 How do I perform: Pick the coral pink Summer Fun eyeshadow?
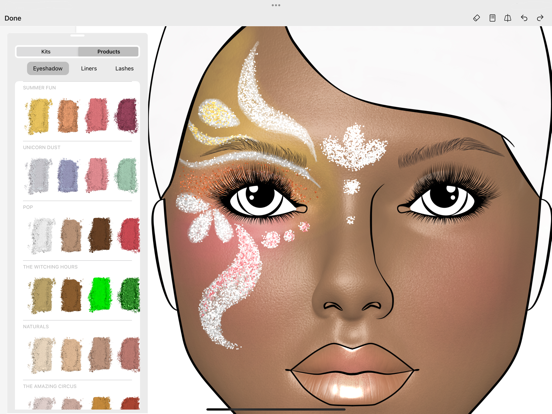[x=97, y=115]
